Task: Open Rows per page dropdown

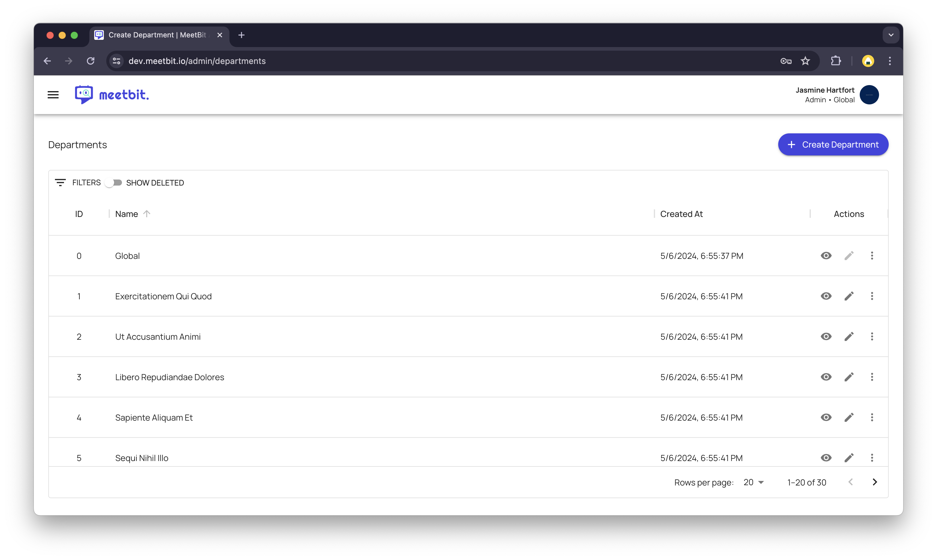Action: pyautogui.click(x=753, y=482)
